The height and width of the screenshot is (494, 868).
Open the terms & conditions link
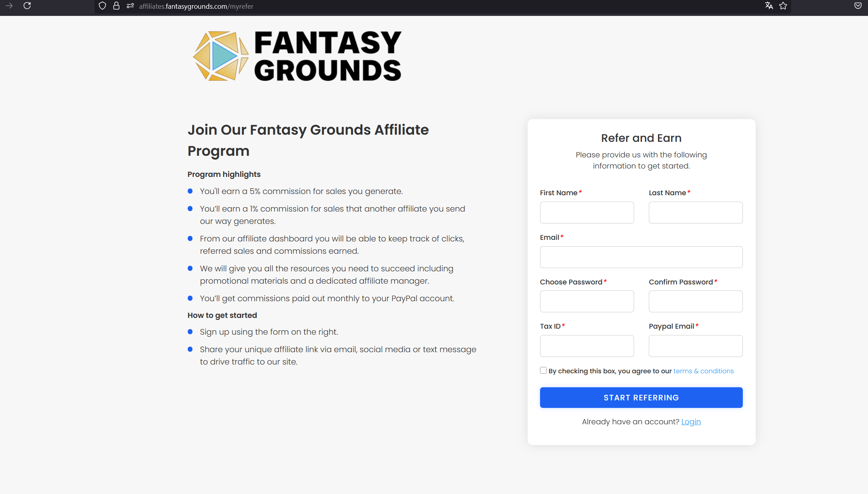(703, 371)
